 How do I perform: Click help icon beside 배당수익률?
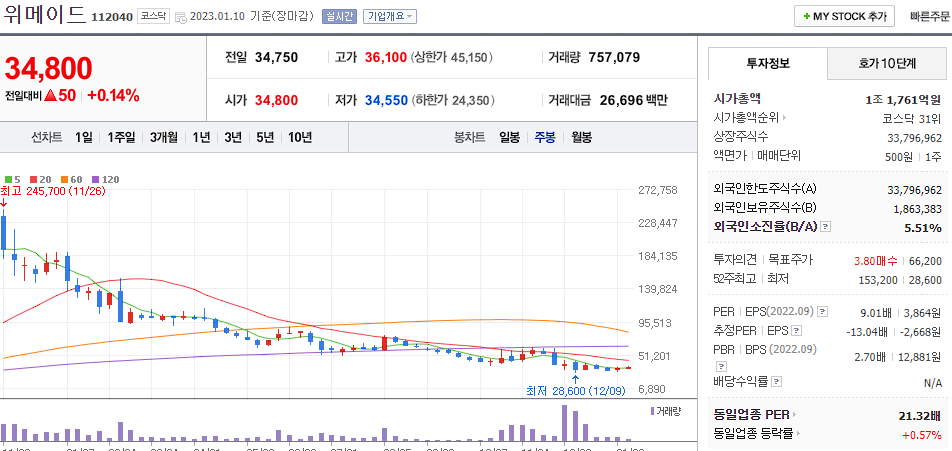pos(777,382)
